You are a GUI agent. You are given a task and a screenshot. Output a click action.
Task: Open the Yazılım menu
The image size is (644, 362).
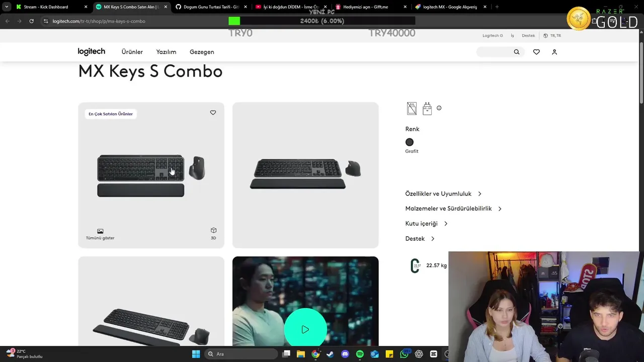point(166,52)
